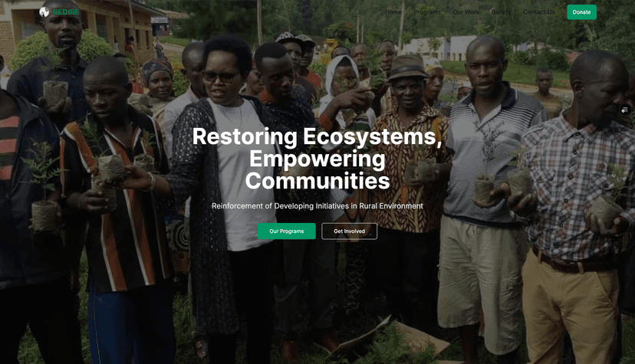The image size is (635, 364).
Task: Open the floating widget icon at right edge
Action: pos(625,110)
